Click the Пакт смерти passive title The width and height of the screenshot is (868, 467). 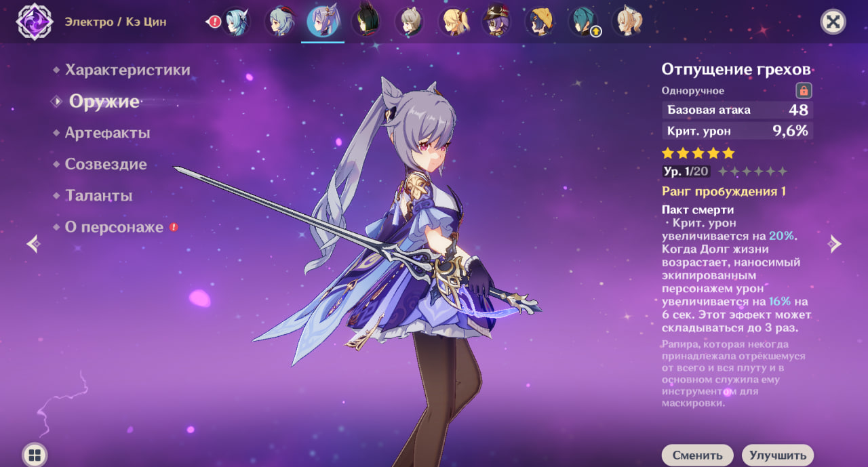698,210
